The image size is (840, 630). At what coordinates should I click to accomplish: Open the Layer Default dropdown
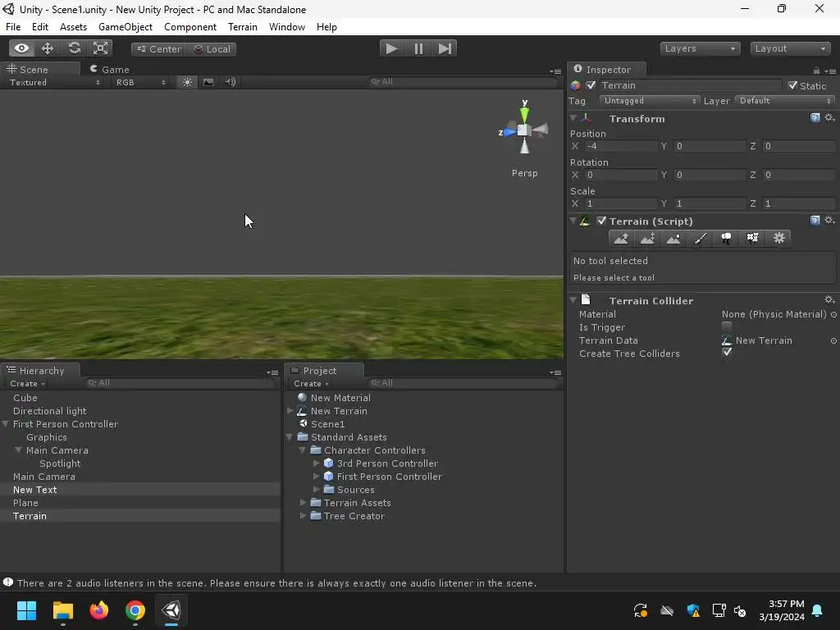tap(785, 100)
